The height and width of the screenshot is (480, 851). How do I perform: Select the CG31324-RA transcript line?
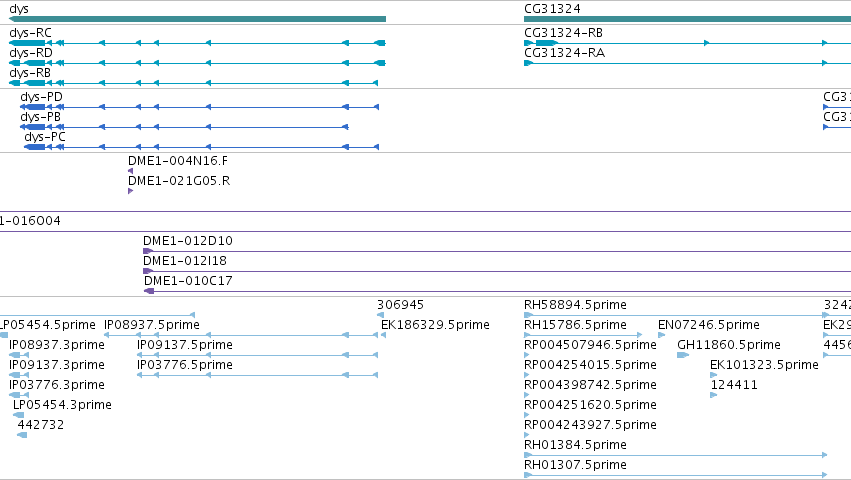pyautogui.click(x=687, y=63)
